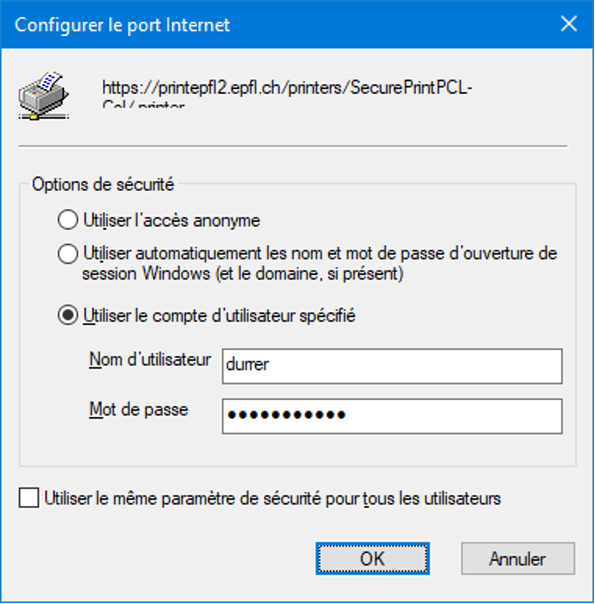This screenshot has width=595, height=604.
Task: Click the printepfl2.epfl.ch printer URL text
Action: [287, 88]
